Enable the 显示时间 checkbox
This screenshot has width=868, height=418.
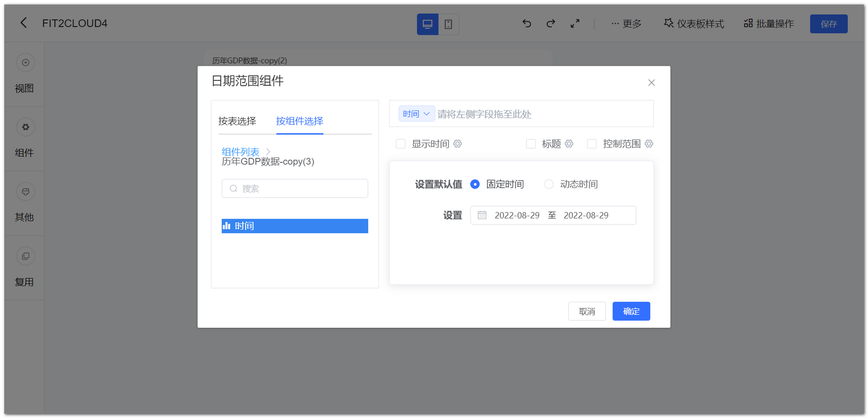click(400, 144)
